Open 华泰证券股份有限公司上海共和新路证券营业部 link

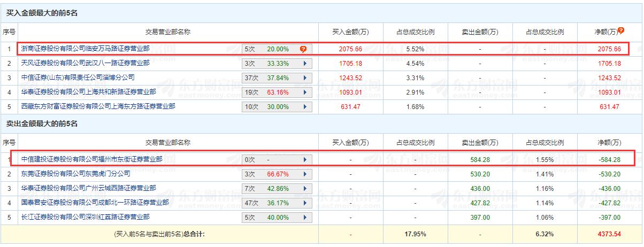pos(88,92)
